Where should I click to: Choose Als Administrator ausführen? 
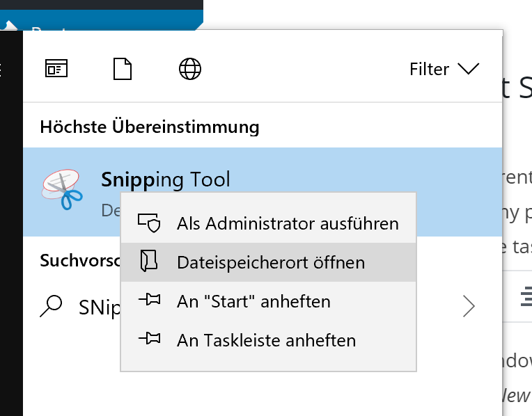(x=268, y=223)
